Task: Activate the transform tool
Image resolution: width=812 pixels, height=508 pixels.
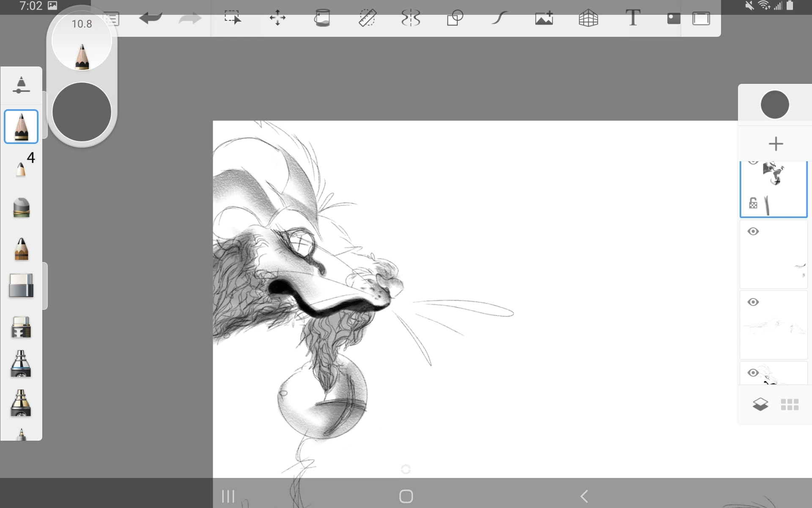Action: 277,18
